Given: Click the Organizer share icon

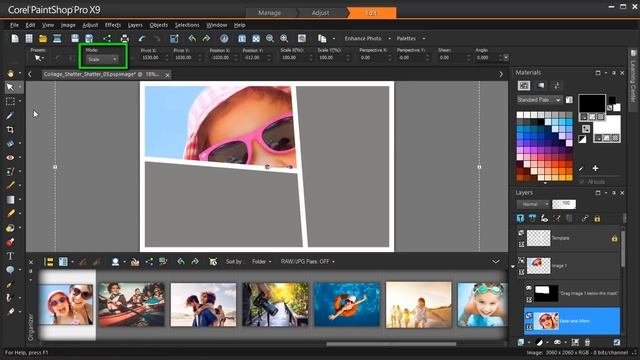Looking at the screenshot, I should (149, 262).
